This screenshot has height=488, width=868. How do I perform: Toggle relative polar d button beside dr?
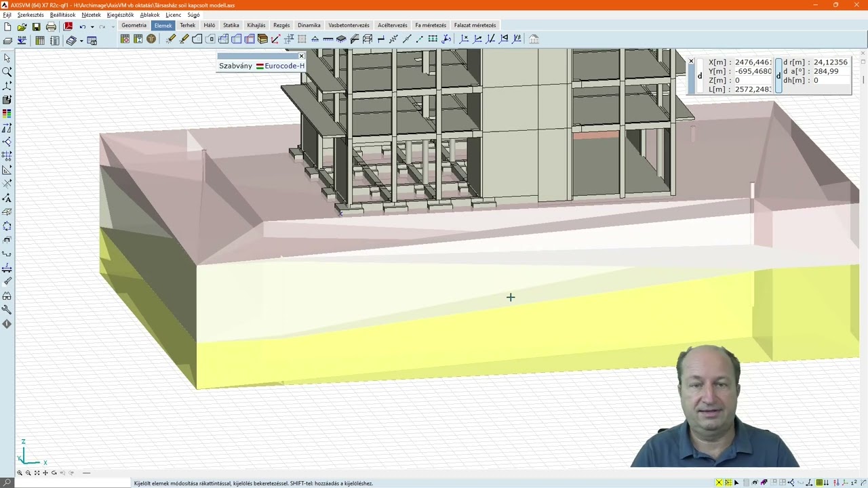click(x=778, y=76)
